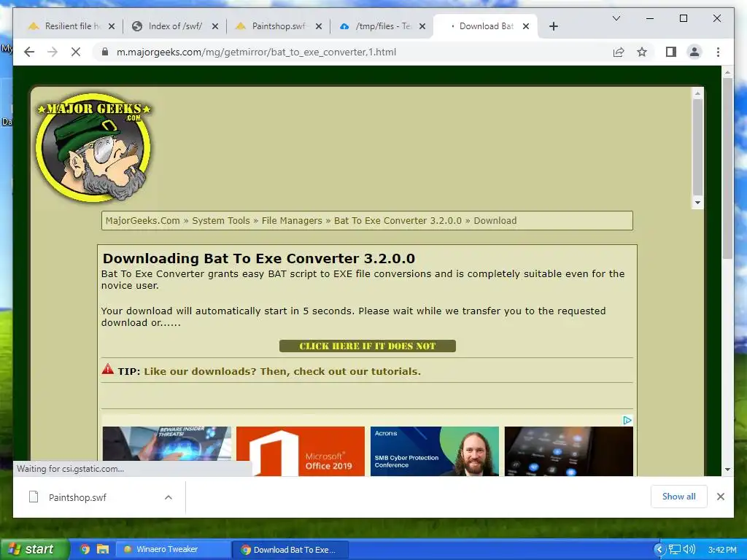Viewport: 747px width, 560px height.
Task: Close the Index of /swf/ tab
Action: [x=215, y=26]
